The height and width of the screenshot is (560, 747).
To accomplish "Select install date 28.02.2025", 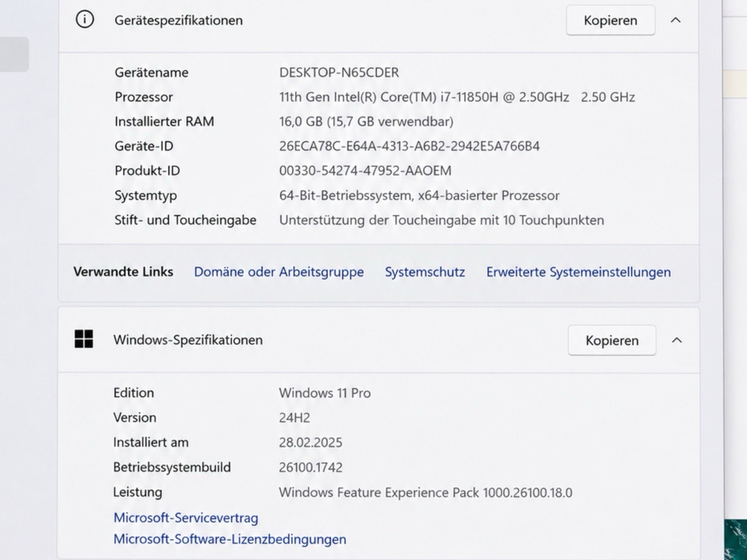I will (x=310, y=442).
